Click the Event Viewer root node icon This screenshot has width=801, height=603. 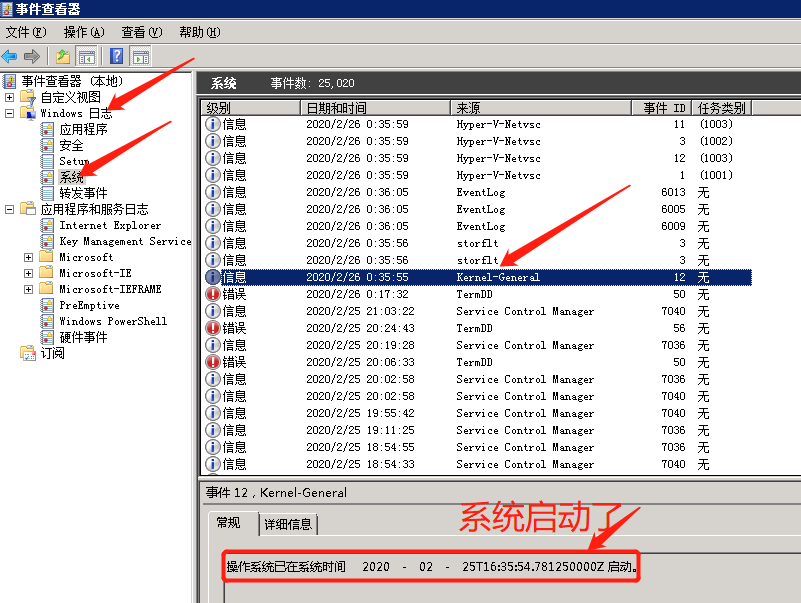click(x=9, y=81)
